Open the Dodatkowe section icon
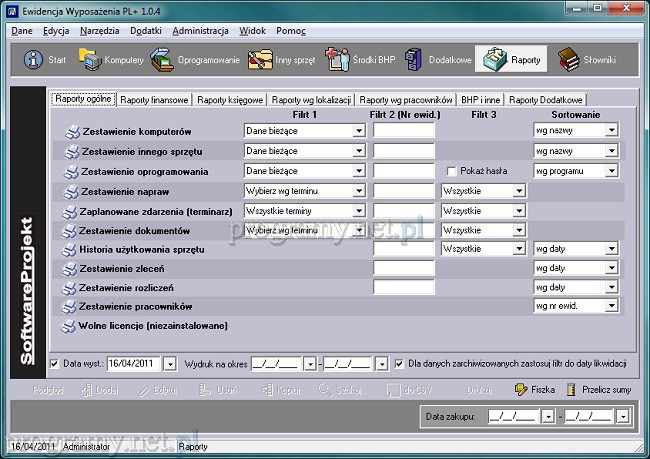The width and height of the screenshot is (650, 459). [x=414, y=60]
